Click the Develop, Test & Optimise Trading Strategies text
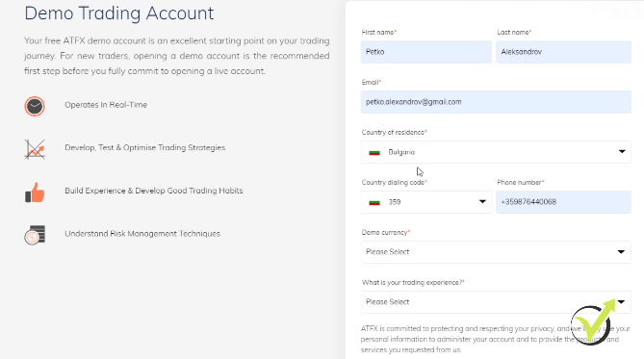This screenshot has width=644, height=359. (145, 148)
